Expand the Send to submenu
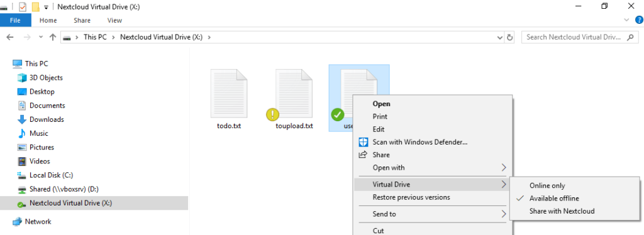Screen dimensions: 644x235 pos(433,214)
